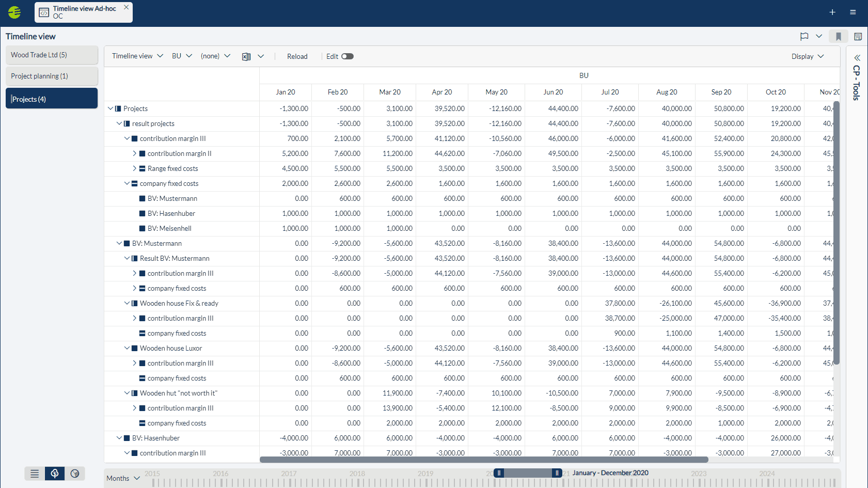Image resolution: width=868 pixels, height=488 pixels.
Task: Open the hamburger menu at top right
Action: click(x=854, y=12)
